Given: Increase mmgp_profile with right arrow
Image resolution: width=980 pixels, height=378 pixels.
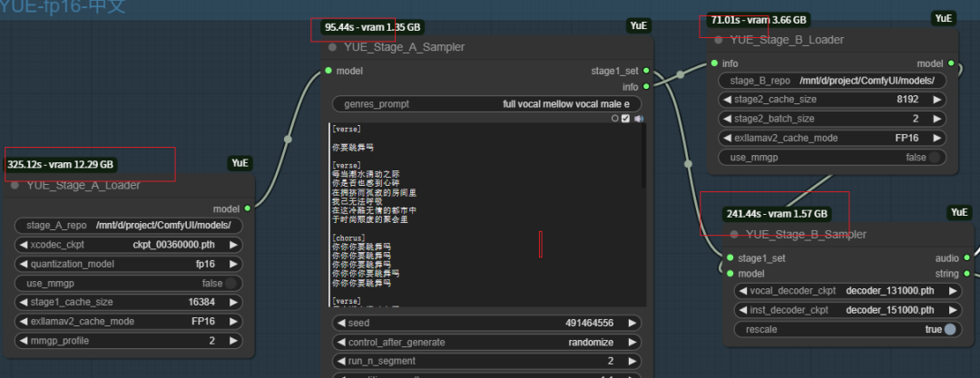Looking at the screenshot, I should coord(232,341).
